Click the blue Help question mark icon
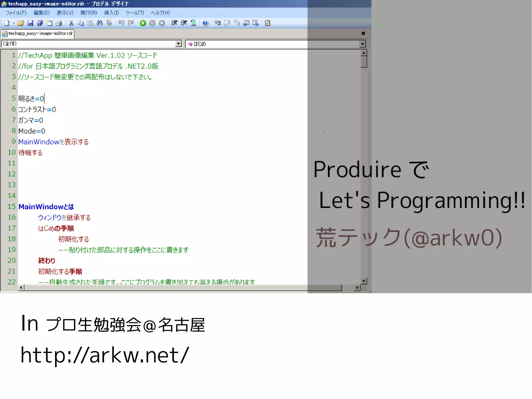The width and height of the screenshot is (532, 399). tap(205, 23)
